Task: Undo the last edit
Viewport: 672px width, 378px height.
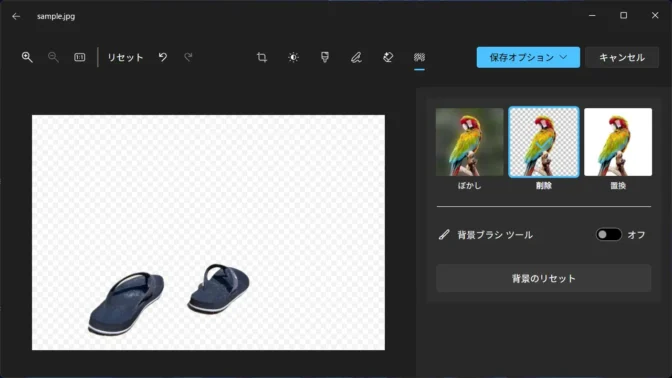Action: coord(163,57)
